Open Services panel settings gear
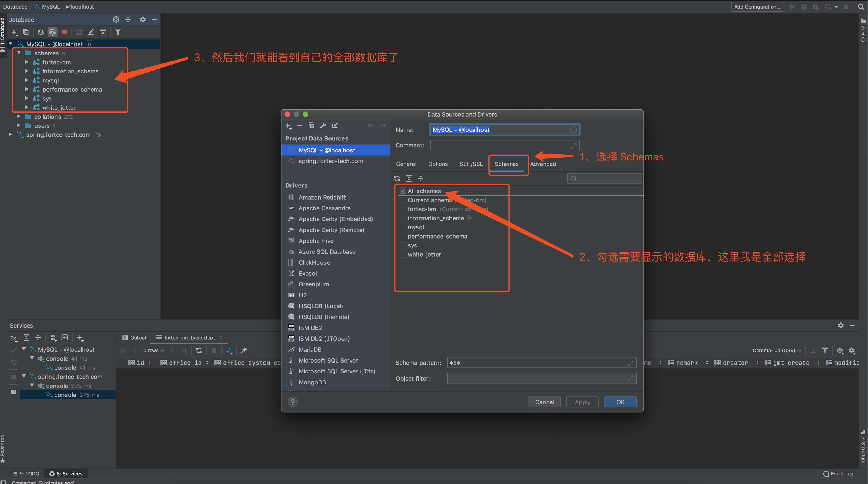868x484 pixels. [841, 325]
